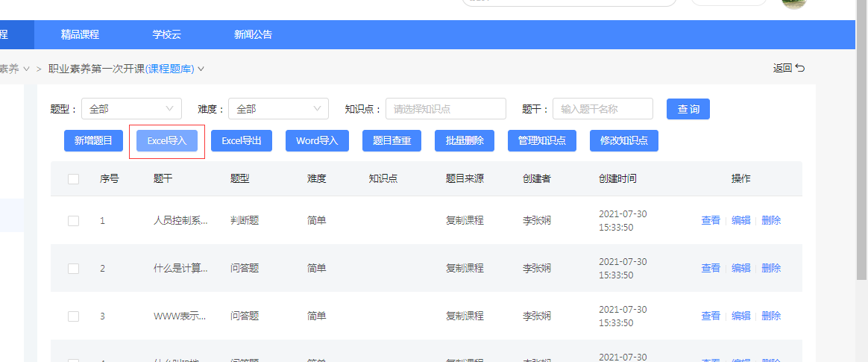Image resolution: width=868 pixels, height=362 pixels.
Task: Switch to 学校云 tab
Action: pos(166,34)
